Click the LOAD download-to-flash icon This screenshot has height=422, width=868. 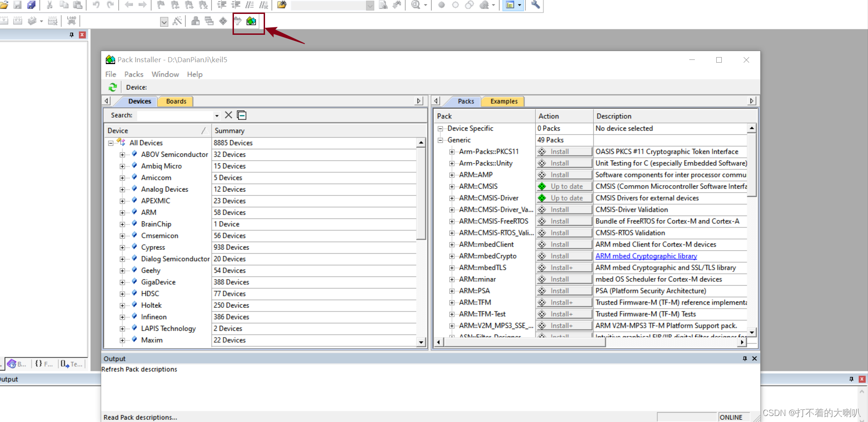[71, 21]
